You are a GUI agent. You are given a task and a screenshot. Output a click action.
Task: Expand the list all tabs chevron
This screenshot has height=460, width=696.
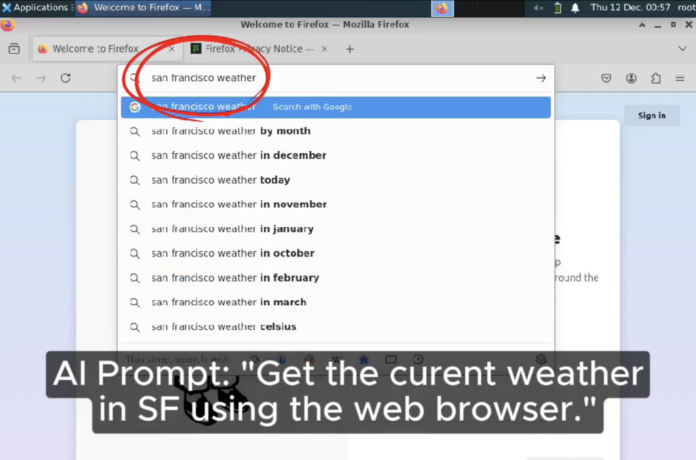681,48
